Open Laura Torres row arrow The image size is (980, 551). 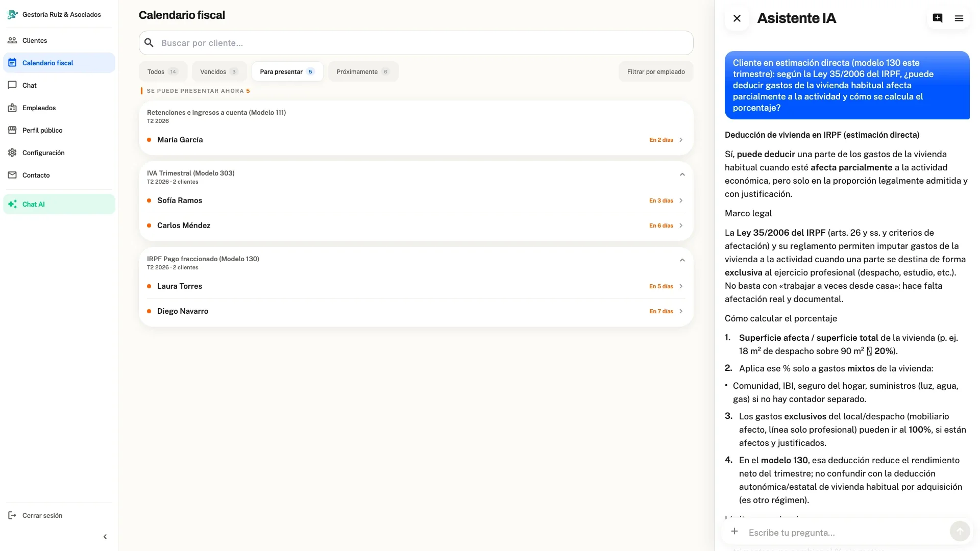tap(681, 286)
